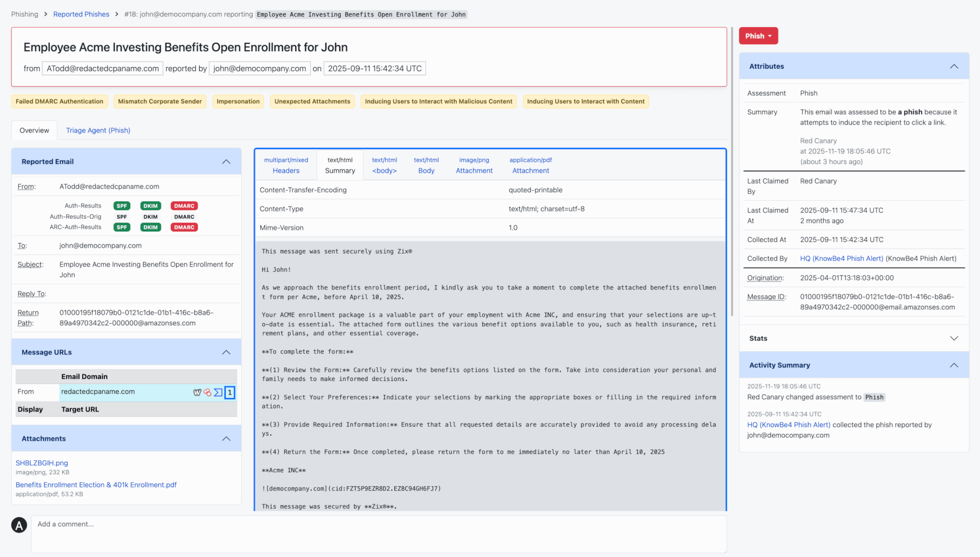Click the Failed DMARC Authentication tag
This screenshot has height=557, width=980.
point(59,101)
